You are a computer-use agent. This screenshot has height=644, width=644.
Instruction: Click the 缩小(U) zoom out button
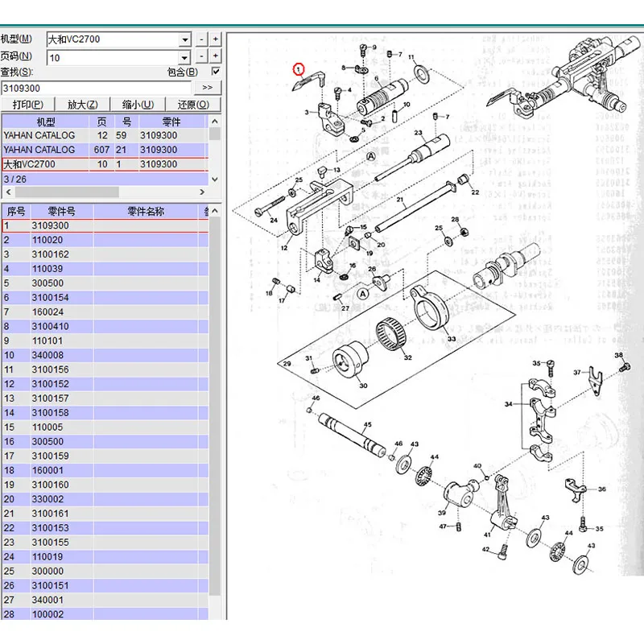(138, 105)
